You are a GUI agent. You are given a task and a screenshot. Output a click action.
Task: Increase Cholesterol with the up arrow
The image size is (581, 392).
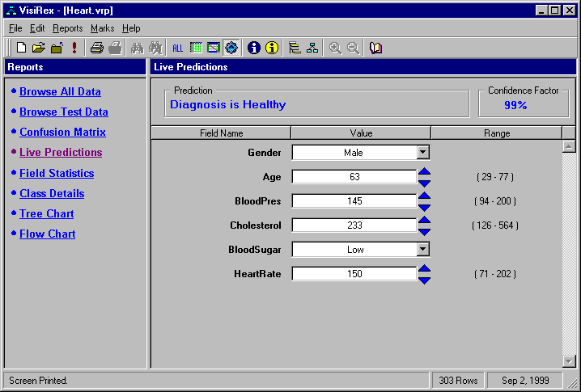tap(424, 220)
